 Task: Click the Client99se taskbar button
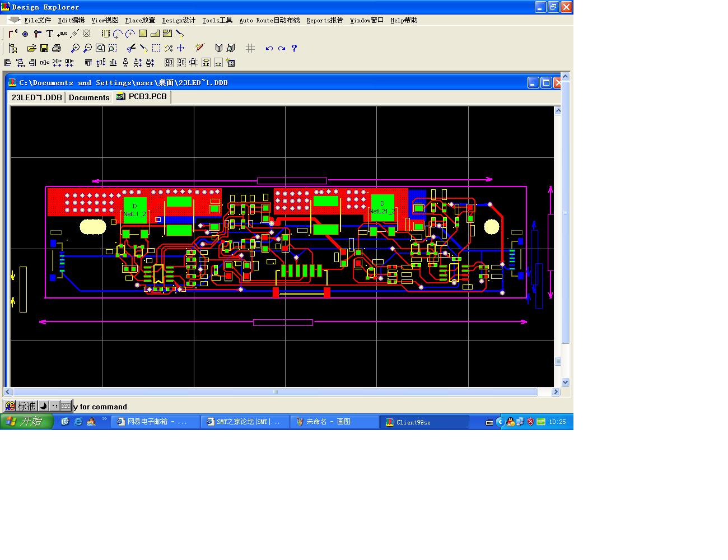tap(424, 422)
